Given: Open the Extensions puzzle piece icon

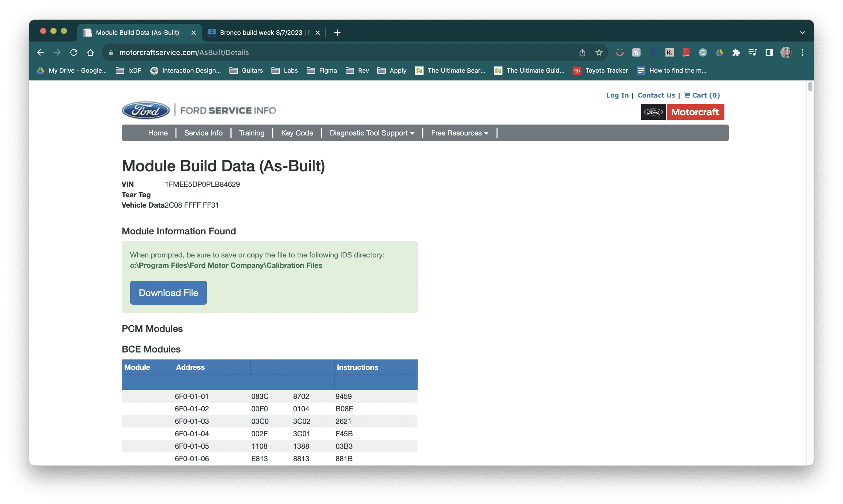Looking at the screenshot, I should tap(736, 52).
